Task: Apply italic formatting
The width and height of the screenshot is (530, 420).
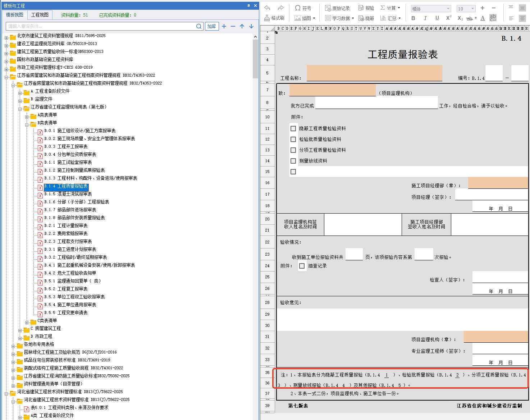Action: click(x=425, y=18)
